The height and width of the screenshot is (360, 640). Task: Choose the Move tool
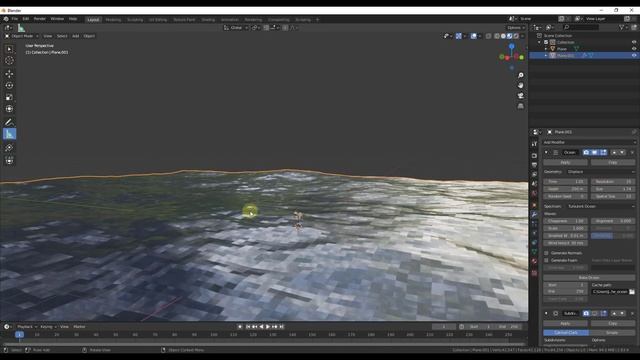click(9, 74)
